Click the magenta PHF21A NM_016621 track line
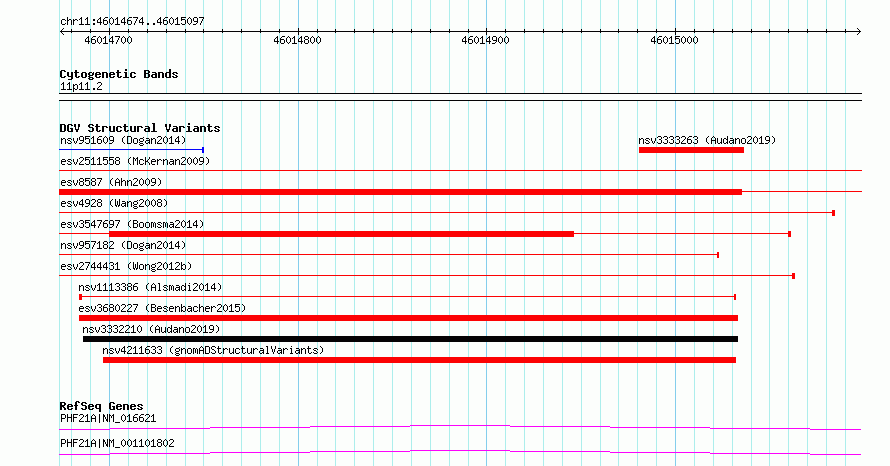Screen dimensions: 890x466 [x=460, y=427]
